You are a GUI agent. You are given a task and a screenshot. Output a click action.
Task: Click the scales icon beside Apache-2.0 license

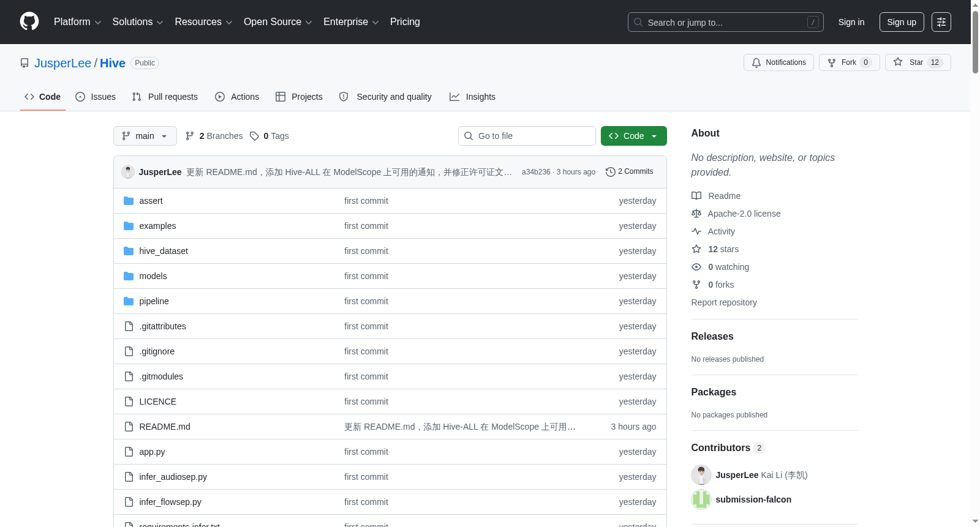pyautogui.click(x=696, y=214)
